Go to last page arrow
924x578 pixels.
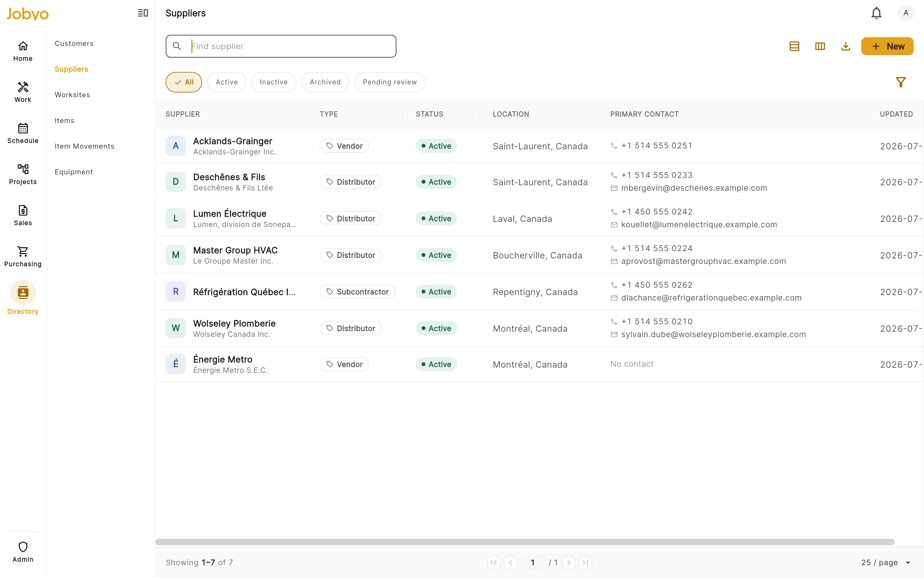click(x=585, y=562)
